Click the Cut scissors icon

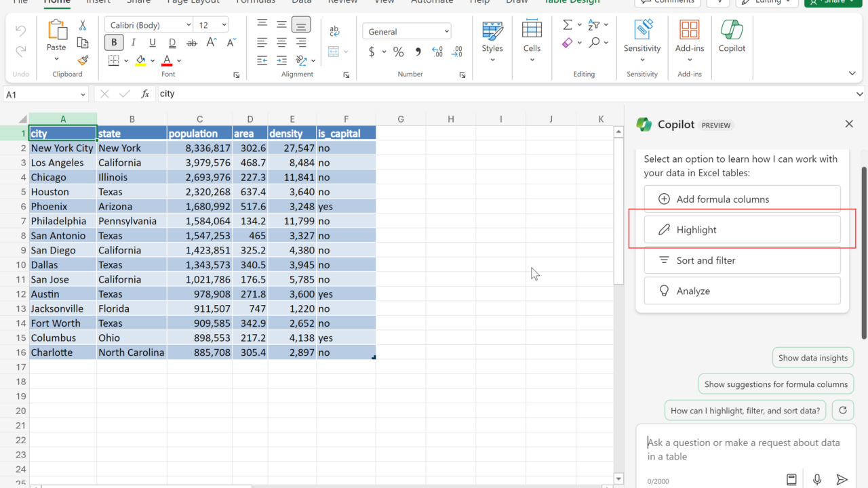83,25
